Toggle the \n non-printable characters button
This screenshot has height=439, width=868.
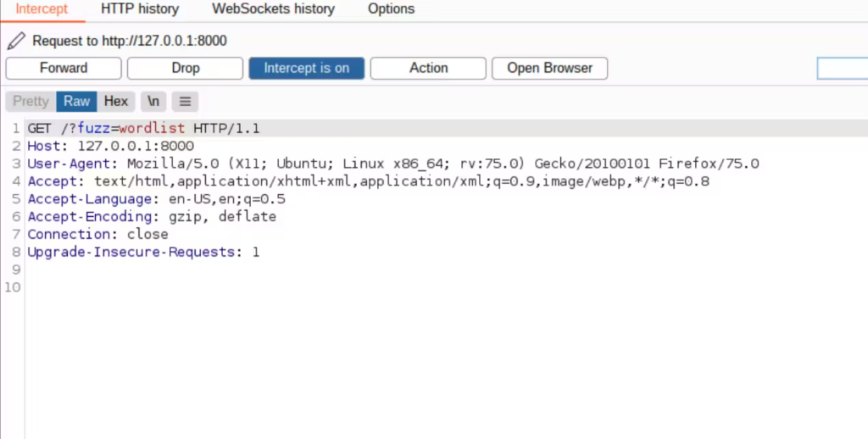[x=153, y=102]
